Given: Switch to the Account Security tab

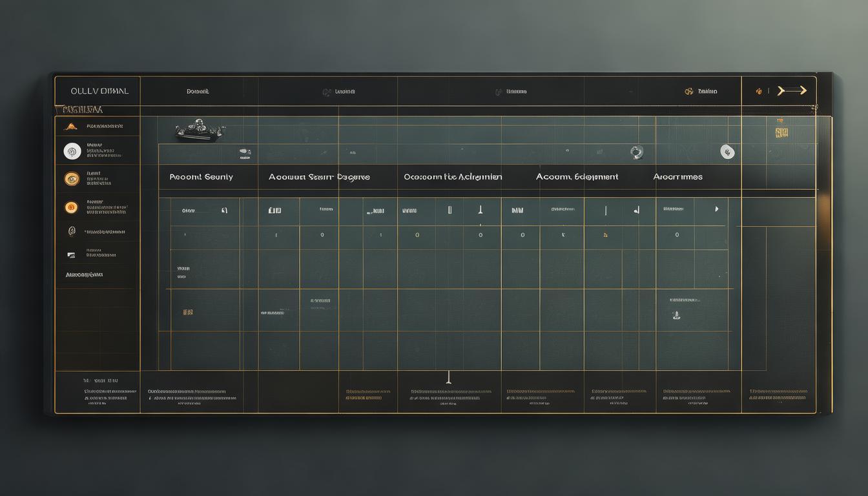Looking at the screenshot, I should click(x=201, y=177).
